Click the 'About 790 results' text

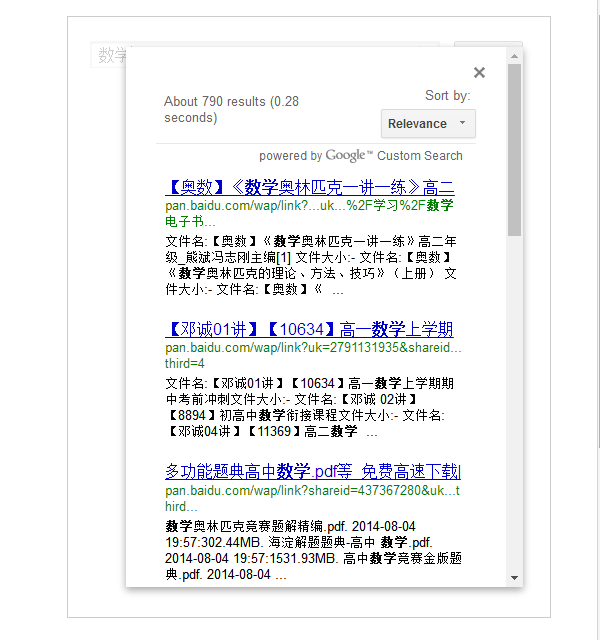pyautogui.click(x=231, y=109)
